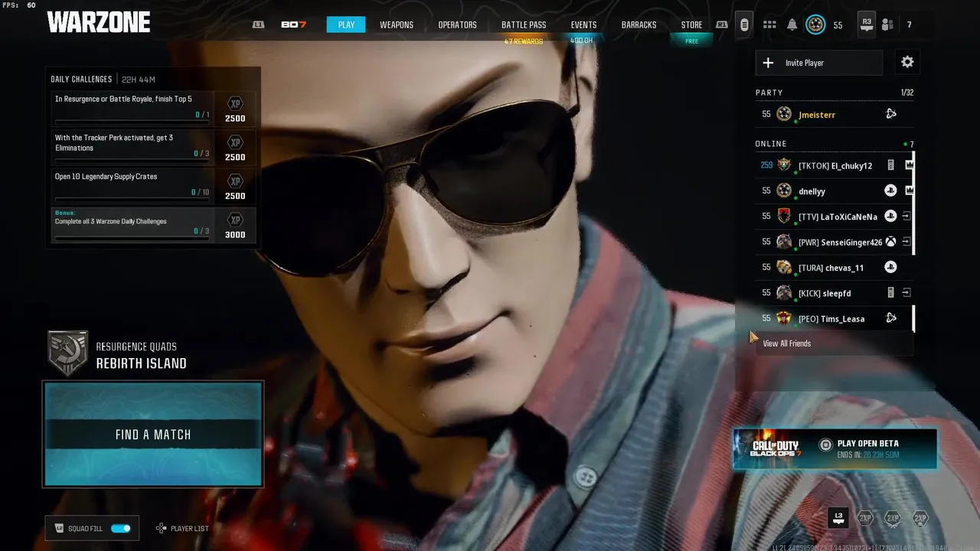Click the PlayStation icon beside dnellyy
The image size is (980, 551).
(x=890, y=191)
